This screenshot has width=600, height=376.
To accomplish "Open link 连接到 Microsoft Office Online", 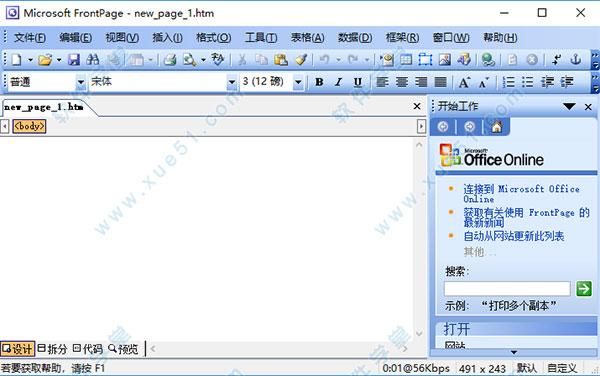I will click(x=521, y=194).
